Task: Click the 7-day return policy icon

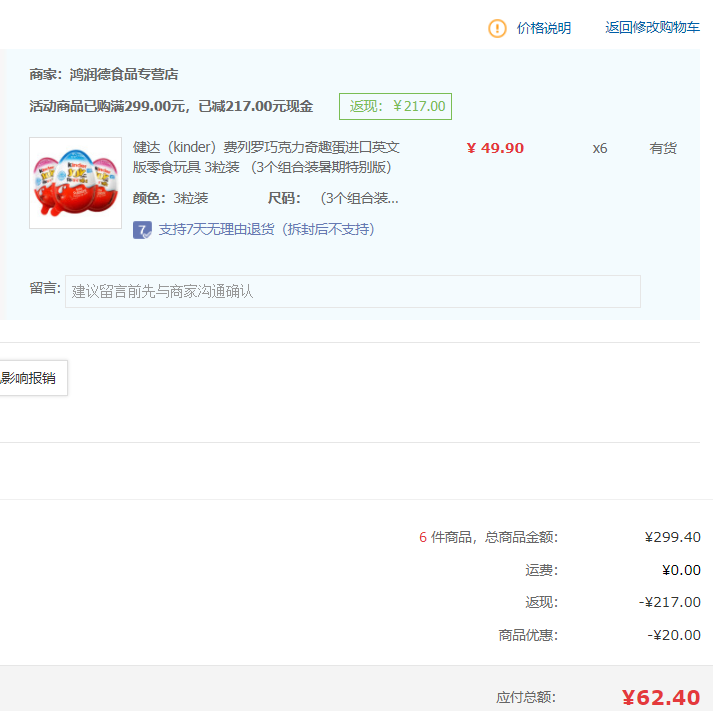Action: (142, 230)
